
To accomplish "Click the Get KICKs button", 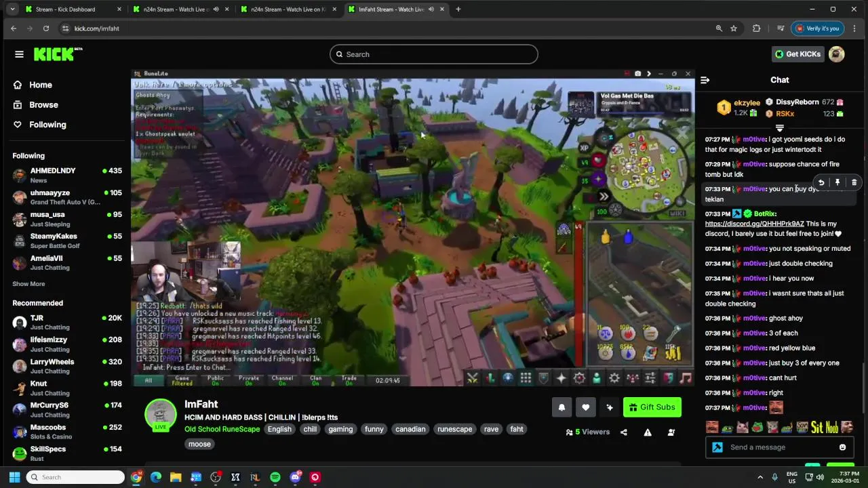I will click(x=797, y=54).
